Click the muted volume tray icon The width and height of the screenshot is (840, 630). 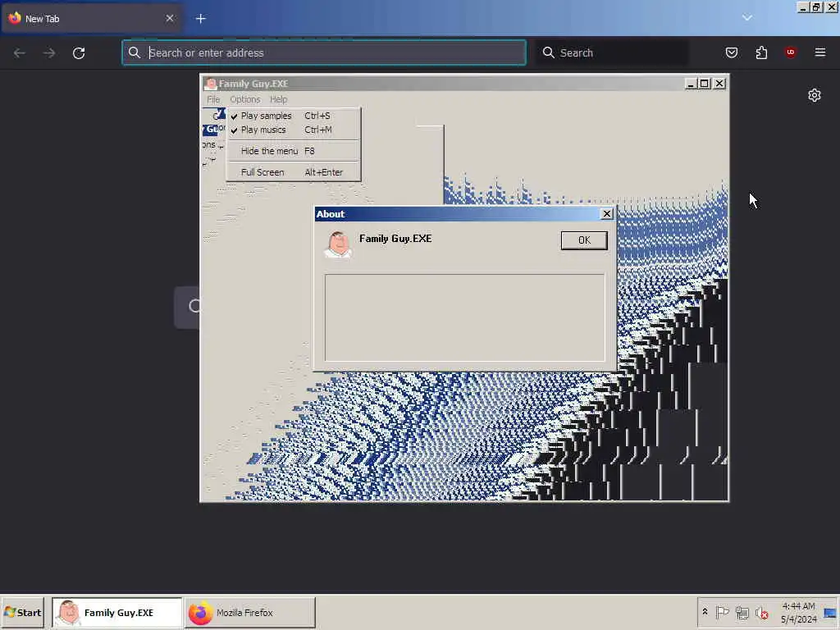pyautogui.click(x=761, y=612)
